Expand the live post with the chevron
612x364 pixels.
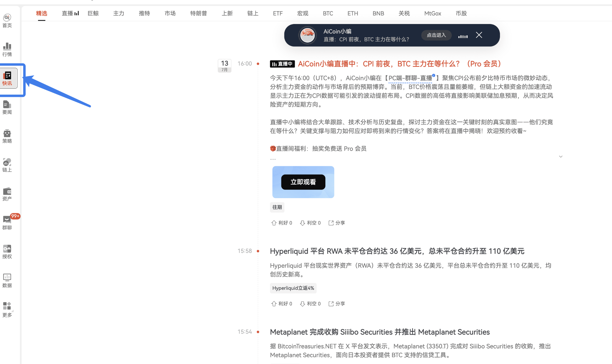pos(561,156)
